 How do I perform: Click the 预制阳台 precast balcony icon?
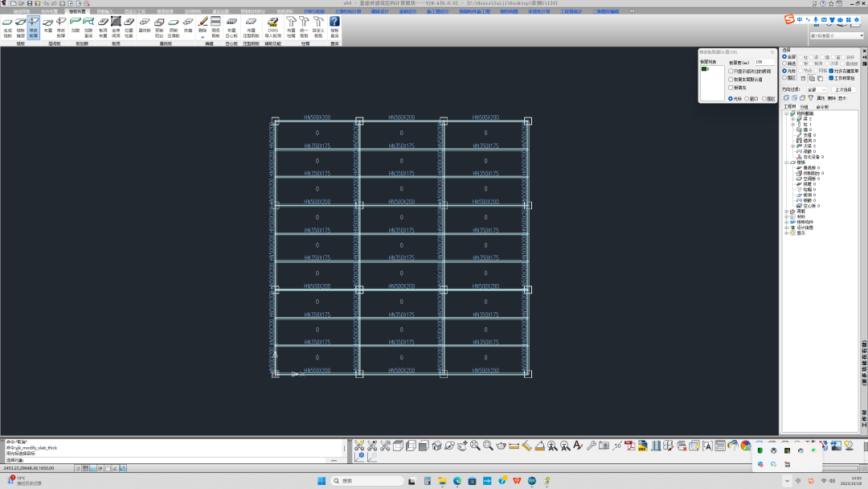coord(159,27)
